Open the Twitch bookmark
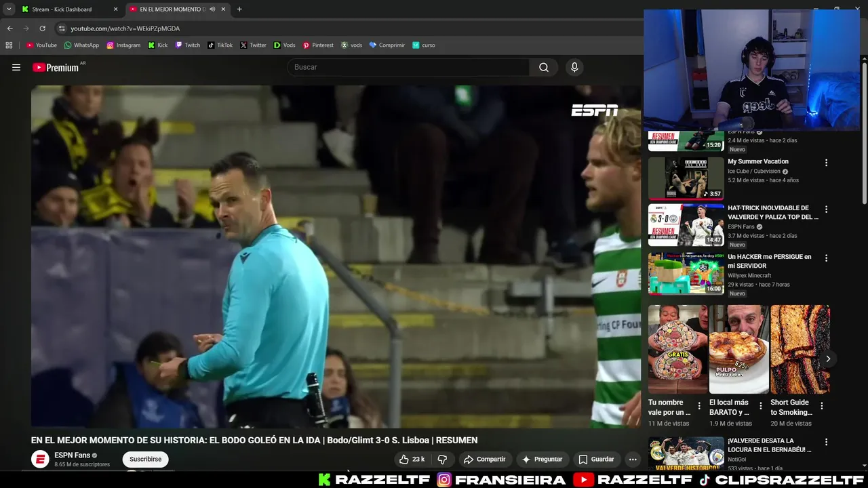Screen dimensions: 868x488 pos(188,45)
